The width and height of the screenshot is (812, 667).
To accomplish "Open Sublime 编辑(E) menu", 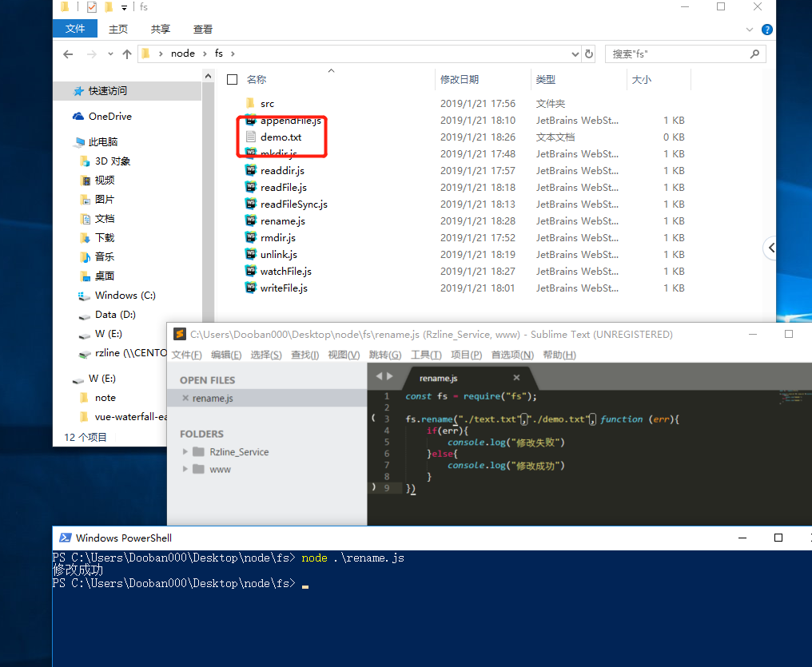I will [x=226, y=355].
